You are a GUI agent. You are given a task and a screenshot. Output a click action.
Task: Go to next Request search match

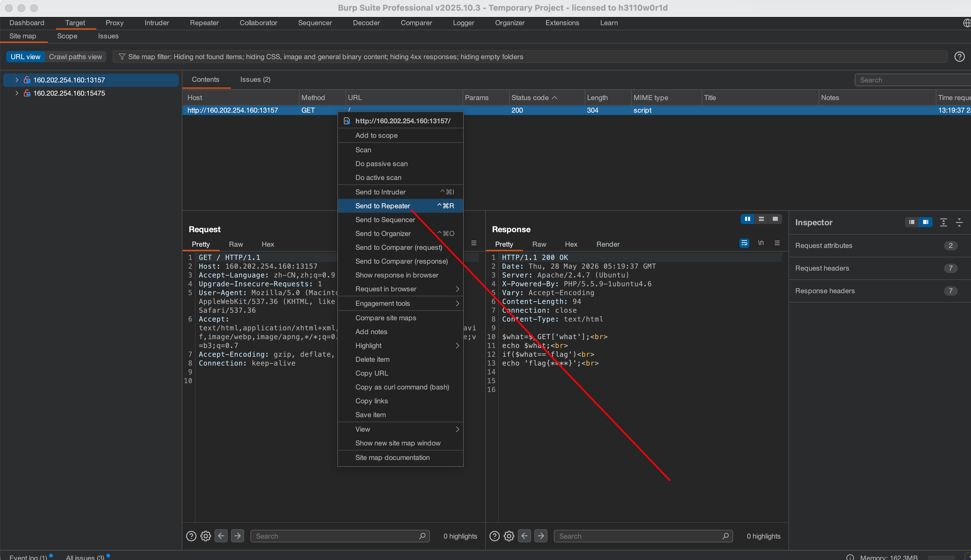(238, 536)
